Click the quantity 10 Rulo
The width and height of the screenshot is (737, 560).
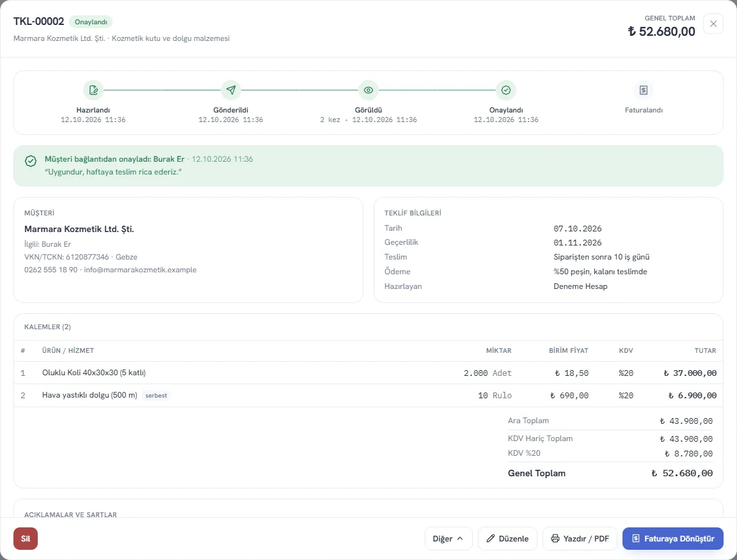pos(495,396)
